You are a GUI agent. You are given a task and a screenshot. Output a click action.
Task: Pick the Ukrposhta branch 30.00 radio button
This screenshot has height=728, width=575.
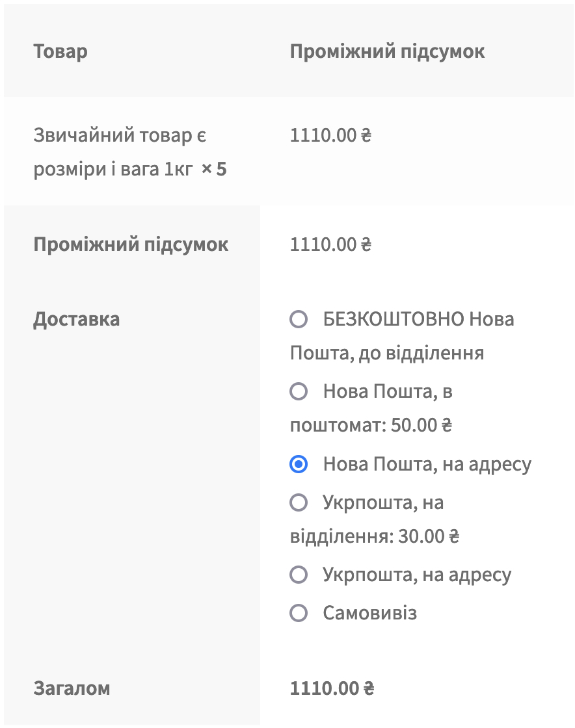(x=298, y=502)
